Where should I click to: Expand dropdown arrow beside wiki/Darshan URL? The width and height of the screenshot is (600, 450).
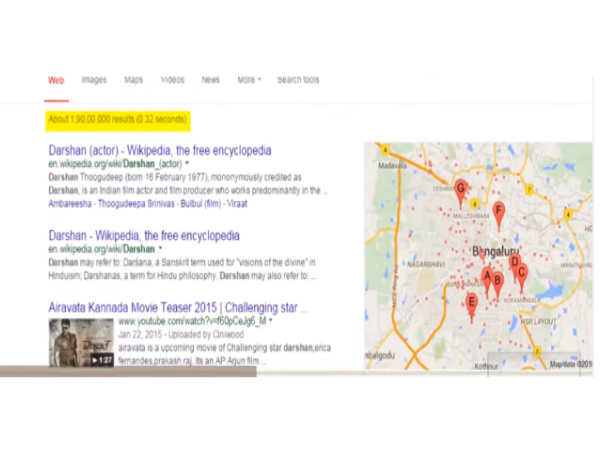[x=160, y=249]
